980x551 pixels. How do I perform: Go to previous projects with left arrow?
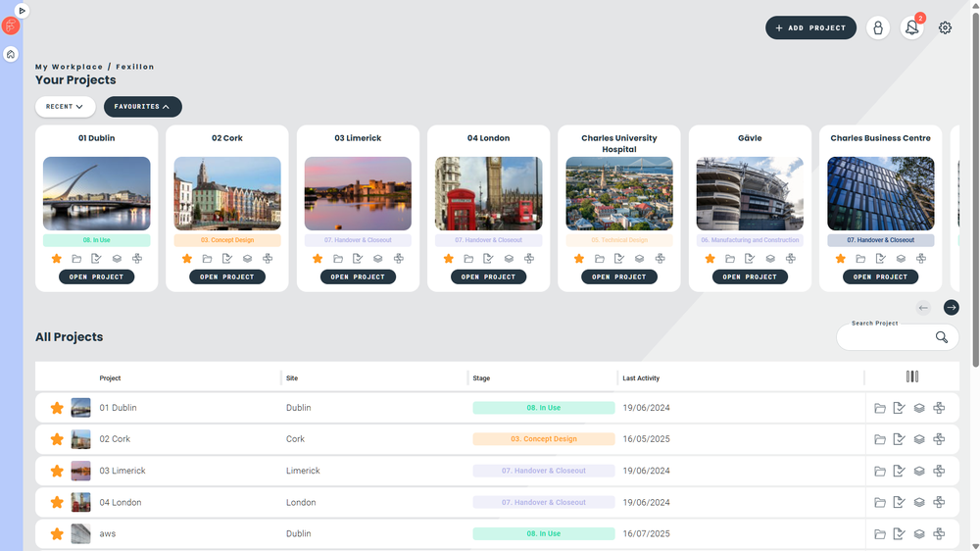click(923, 307)
